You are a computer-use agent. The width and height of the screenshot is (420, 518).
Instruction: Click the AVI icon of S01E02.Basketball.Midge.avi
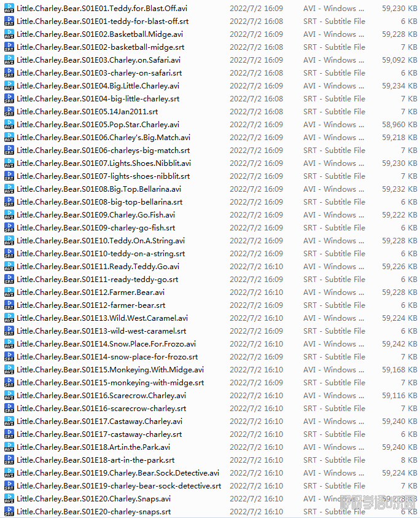(x=9, y=34)
